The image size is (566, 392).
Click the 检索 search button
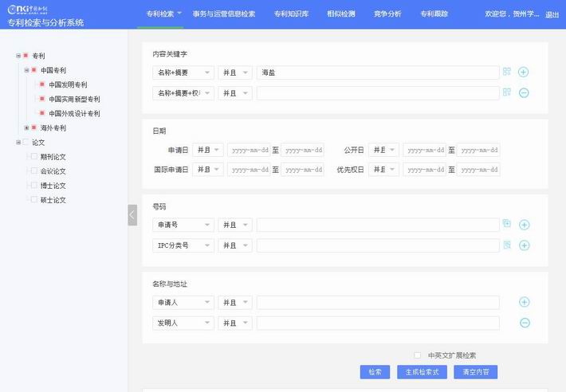(375, 372)
